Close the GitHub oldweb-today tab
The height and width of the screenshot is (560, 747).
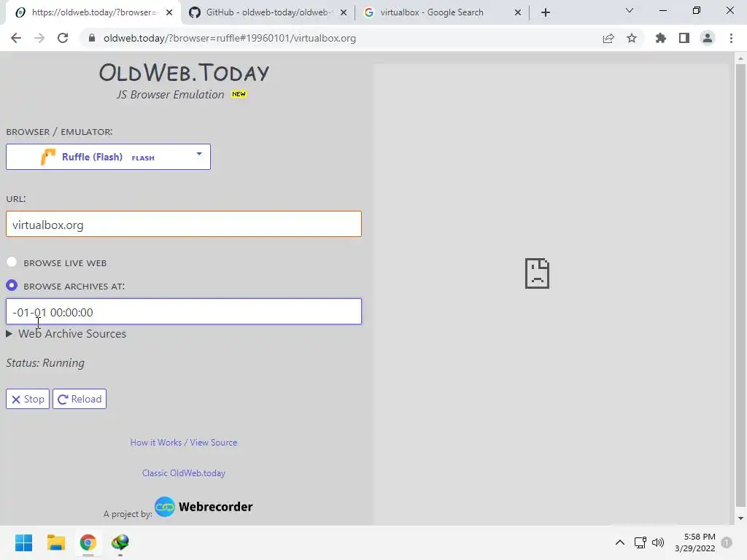(344, 12)
